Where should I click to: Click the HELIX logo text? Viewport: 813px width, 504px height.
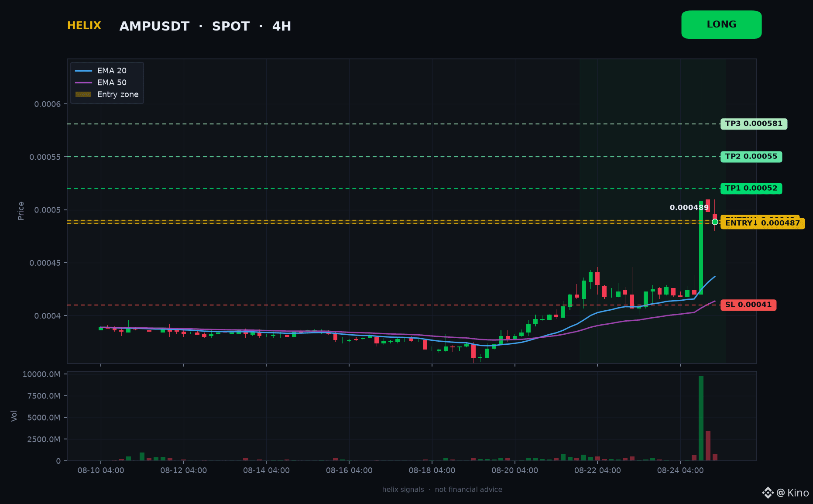[84, 26]
